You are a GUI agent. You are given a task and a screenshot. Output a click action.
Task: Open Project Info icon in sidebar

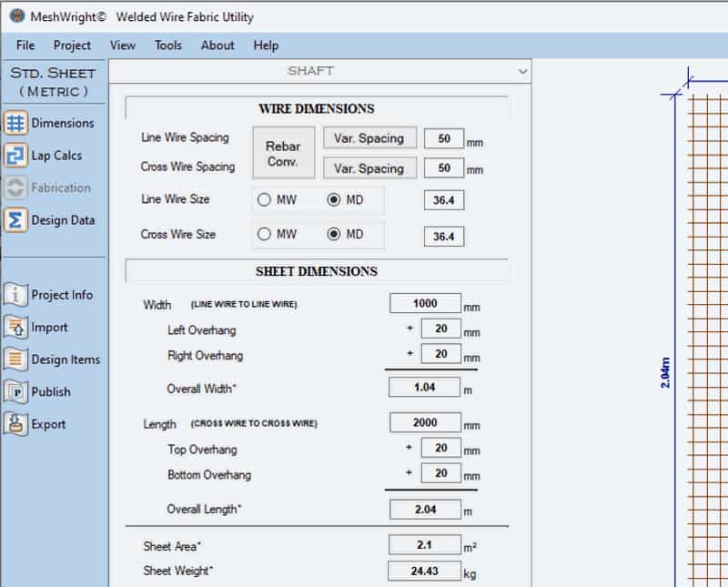[15, 295]
